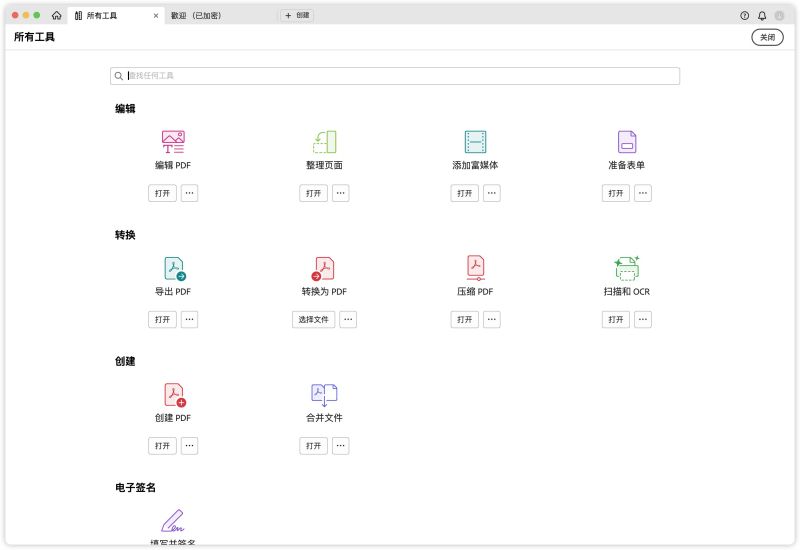Expand more options for 导出 PDF
Viewport: 800px width, 550px height.
[189, 319]
